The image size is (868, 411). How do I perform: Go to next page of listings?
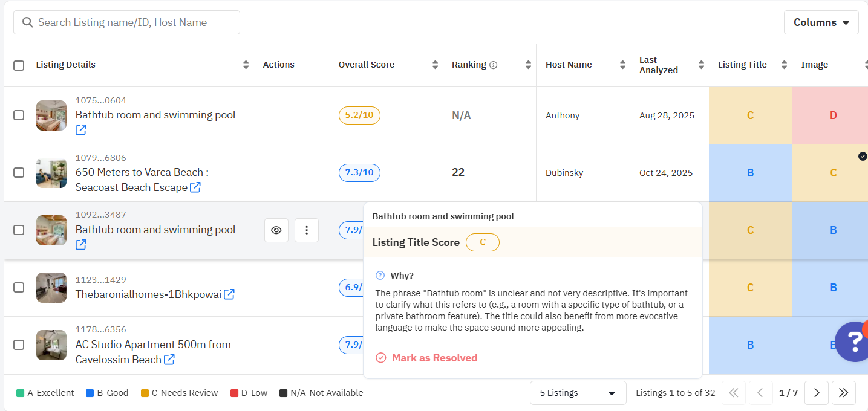point(817,393)
